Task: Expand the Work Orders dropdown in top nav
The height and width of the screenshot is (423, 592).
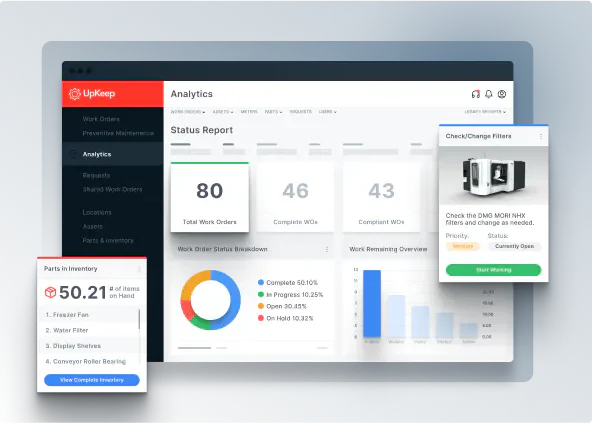Action: 188,112
